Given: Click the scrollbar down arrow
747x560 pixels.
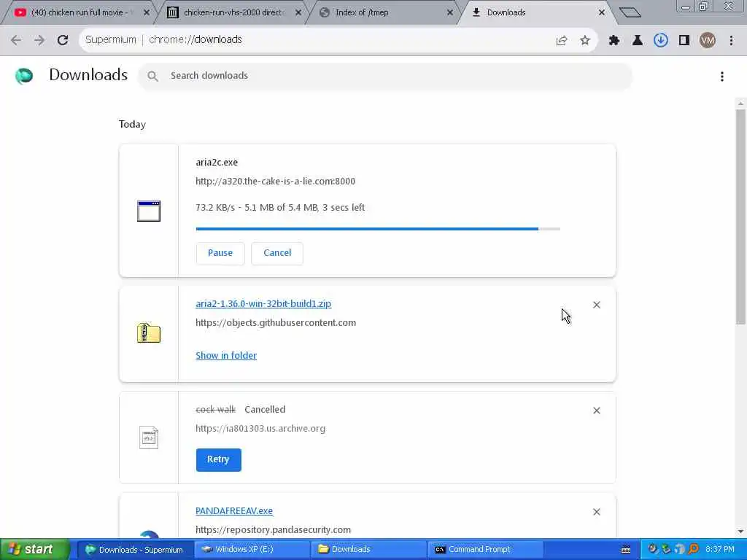Looking at the screenshot, I should pyautogui.click(x=740, y=532).
